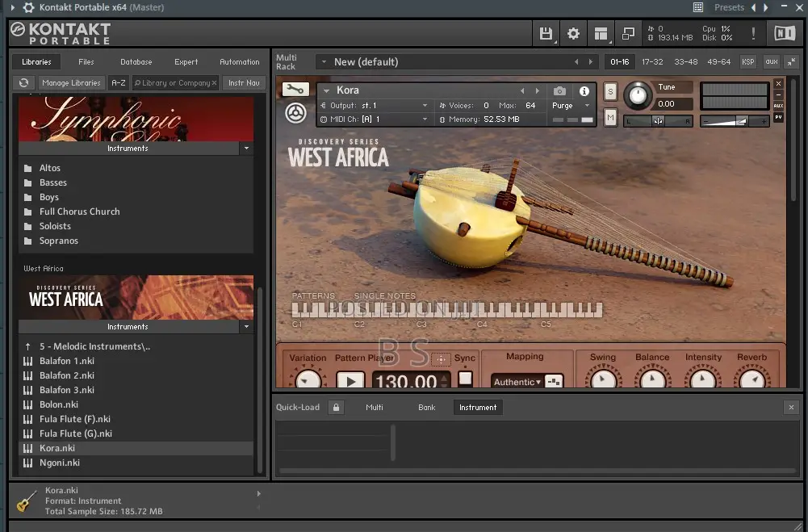This screenshot has width=808, height=532.
Task: Select the Quick-Load Multi tab
Action: point(374,407)
